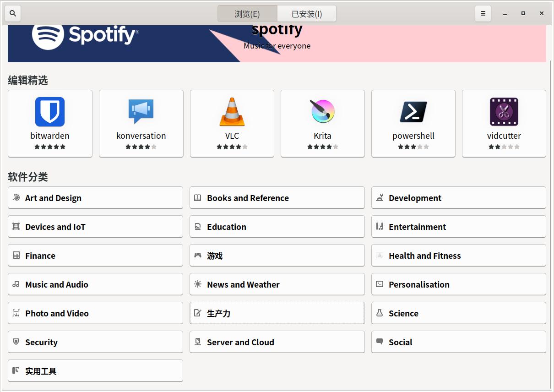Click the Social speech bubble icon

[x=380, y=342]
